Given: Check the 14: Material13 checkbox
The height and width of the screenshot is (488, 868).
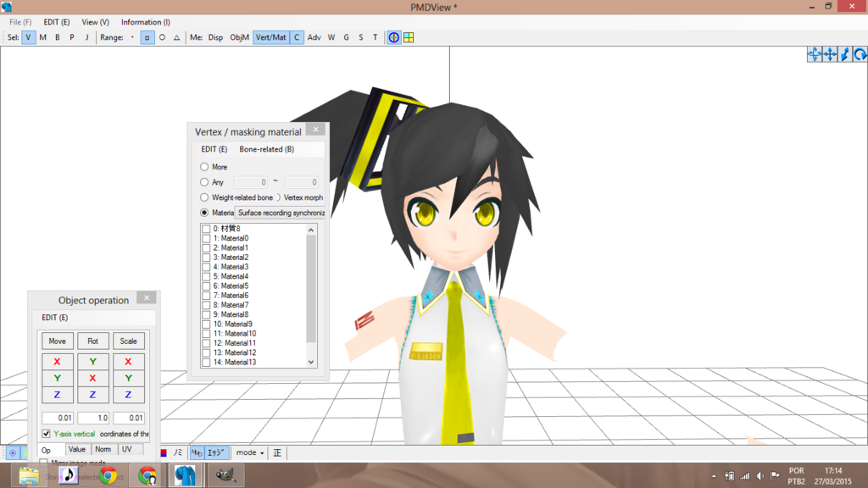Looking at the screenshot, I should tap(207, 363).
